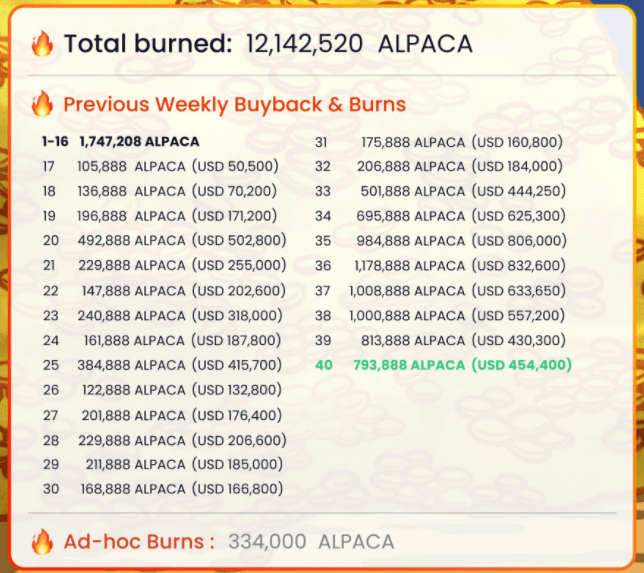Click USD 166,800 in week 30 row
644x573 pixels.
[x=237, y=489]
